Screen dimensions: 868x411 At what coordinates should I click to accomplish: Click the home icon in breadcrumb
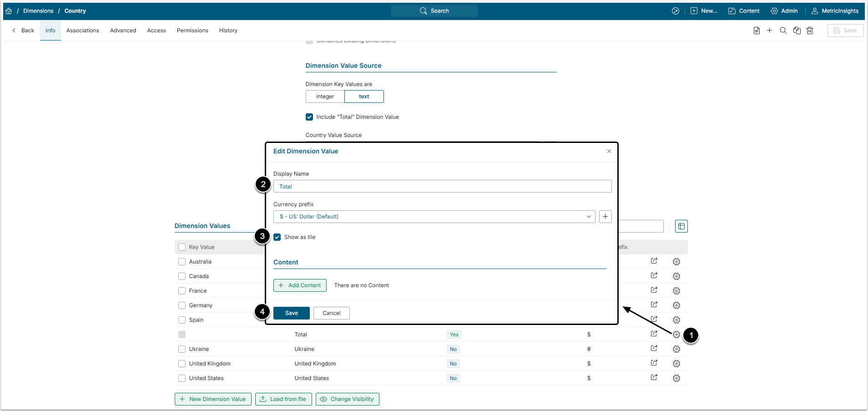pos(9,11)
